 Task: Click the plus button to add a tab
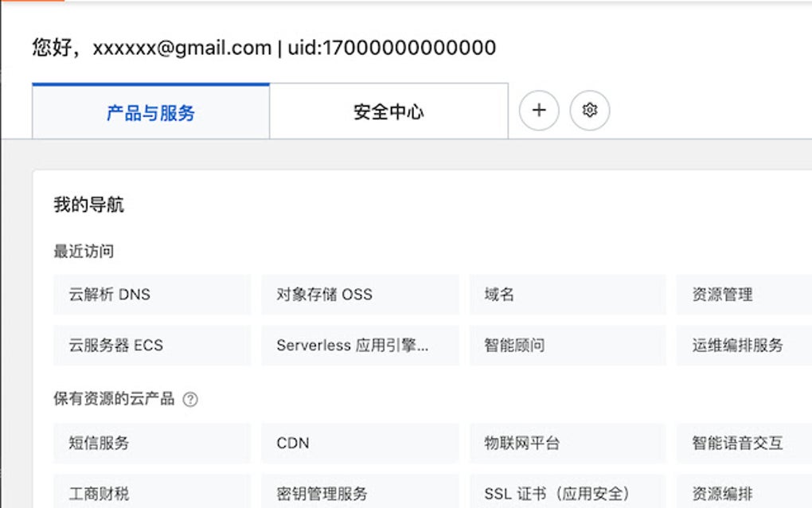pyautogui.click(x=539, y=111)
